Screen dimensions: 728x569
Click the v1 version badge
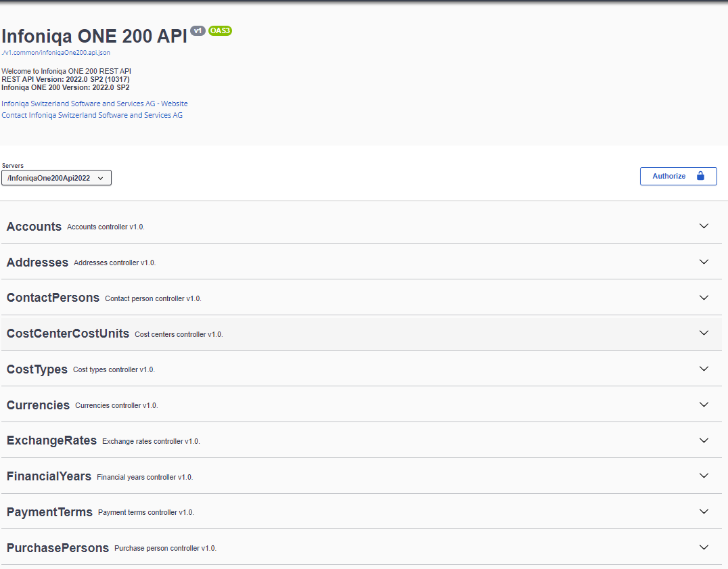tap(198, 30)
